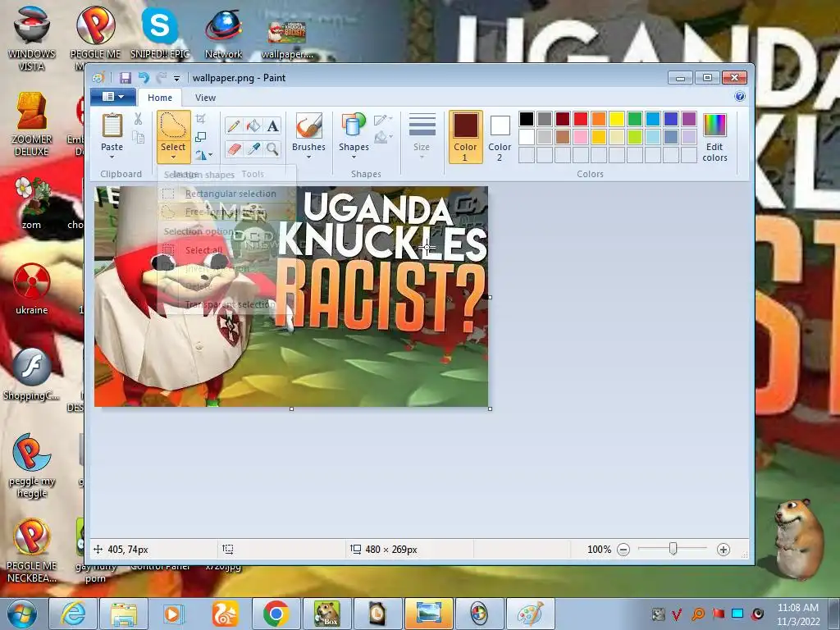Expand the Shapes dropdown arrow
The height and width of the screenshot is (630, 840).
pos(354,157)
